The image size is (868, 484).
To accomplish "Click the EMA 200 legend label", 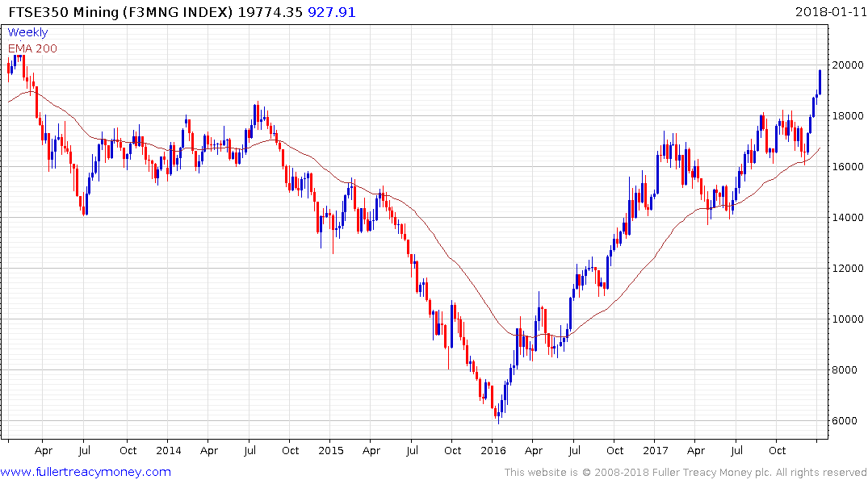I will [32, 48].
